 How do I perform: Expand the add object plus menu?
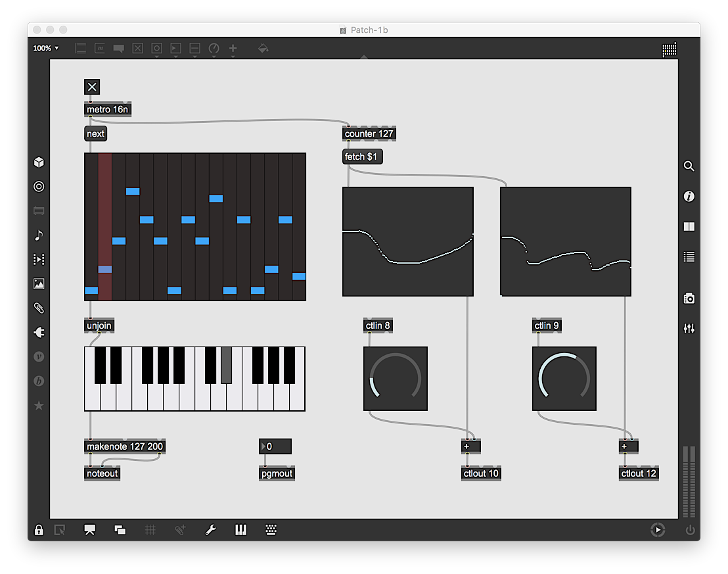coord(233,49)
